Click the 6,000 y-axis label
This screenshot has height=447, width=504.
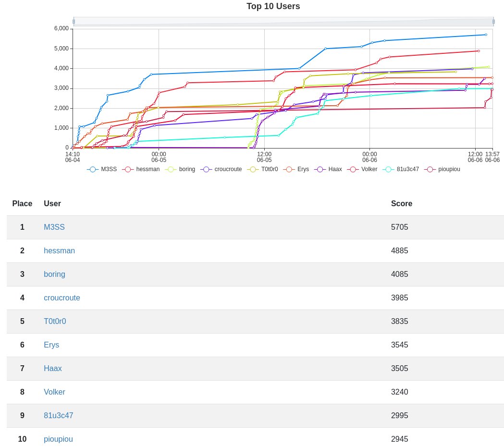click(x=61, y=29)
